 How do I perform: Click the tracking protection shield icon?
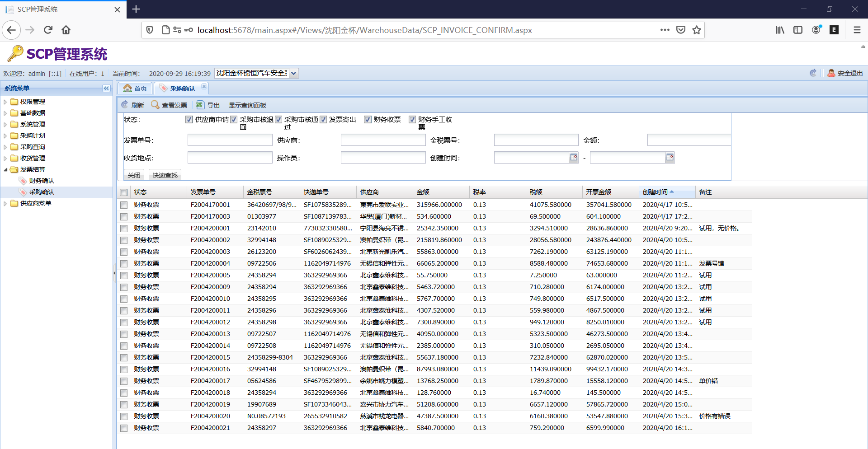tap(150, 30)
